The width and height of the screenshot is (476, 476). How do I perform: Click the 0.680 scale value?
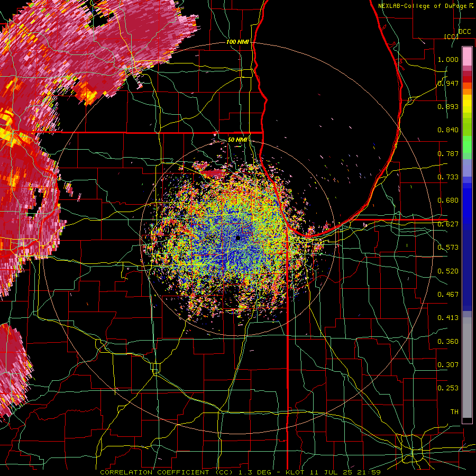448,200
